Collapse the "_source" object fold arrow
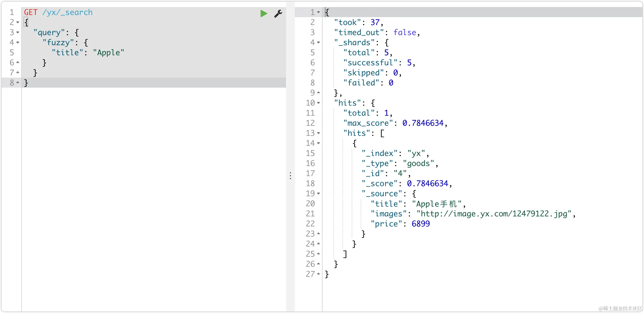The height and width of the screenshot is (313, 644). point(318,194)
